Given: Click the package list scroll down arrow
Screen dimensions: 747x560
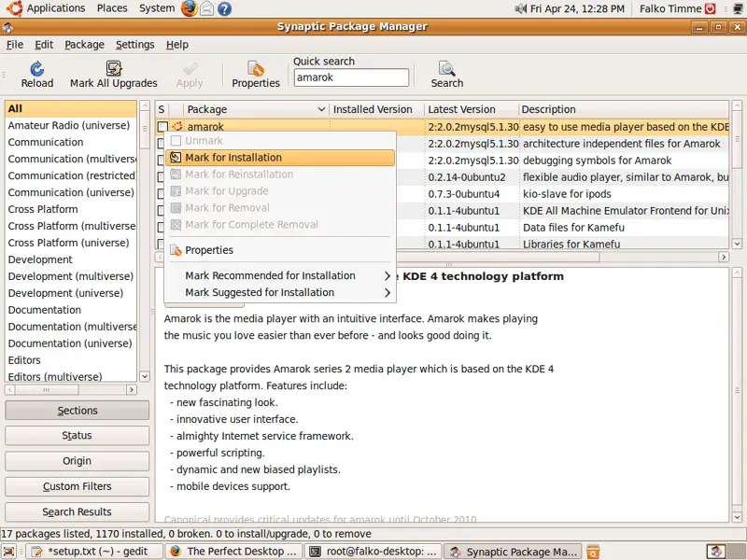Looking at the screenshot, I should (736, 244).
